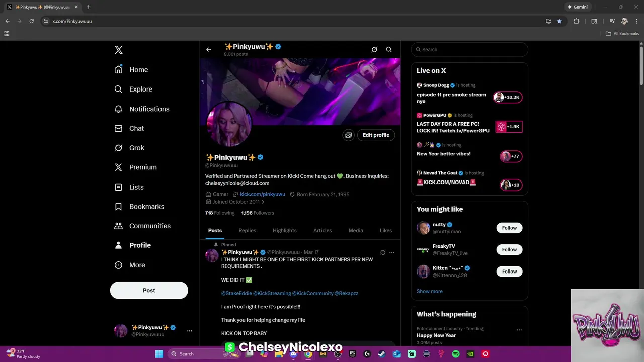
Task: Go to Profile in the sidebar
Action: pyautogui.click(x=133, y=245)
